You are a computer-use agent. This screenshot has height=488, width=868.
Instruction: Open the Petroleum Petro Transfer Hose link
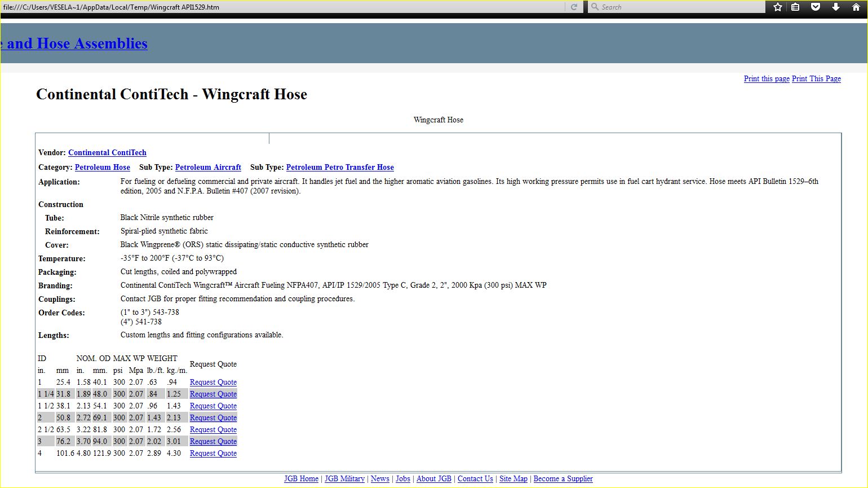[x=340, y=168]
